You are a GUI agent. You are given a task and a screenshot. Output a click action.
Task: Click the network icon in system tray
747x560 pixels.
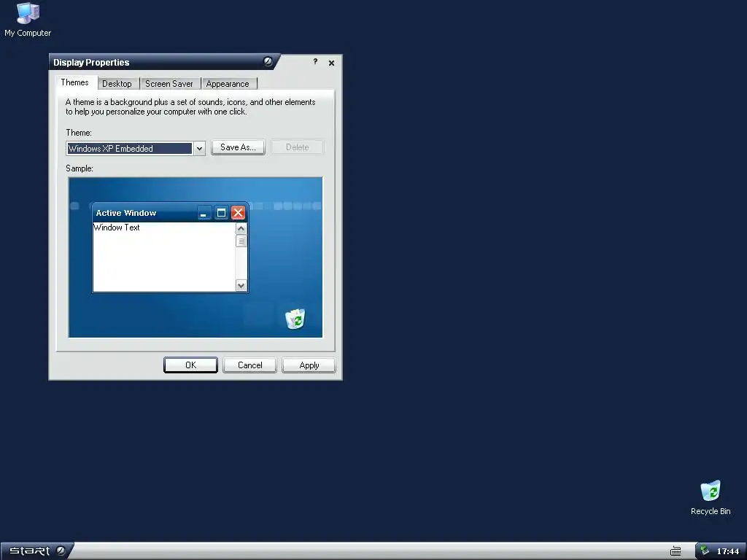coord(705,551)
